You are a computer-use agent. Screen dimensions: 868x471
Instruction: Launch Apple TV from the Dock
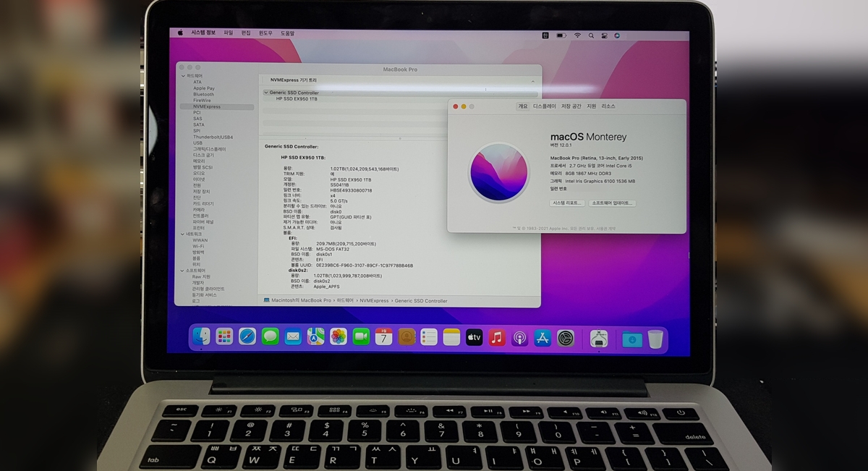(474, 336)
